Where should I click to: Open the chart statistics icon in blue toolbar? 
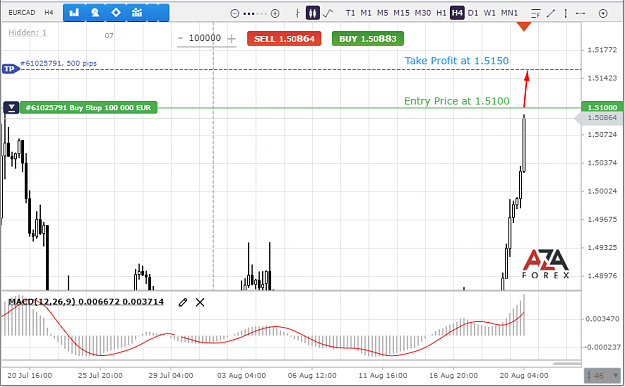click(137, 13)
